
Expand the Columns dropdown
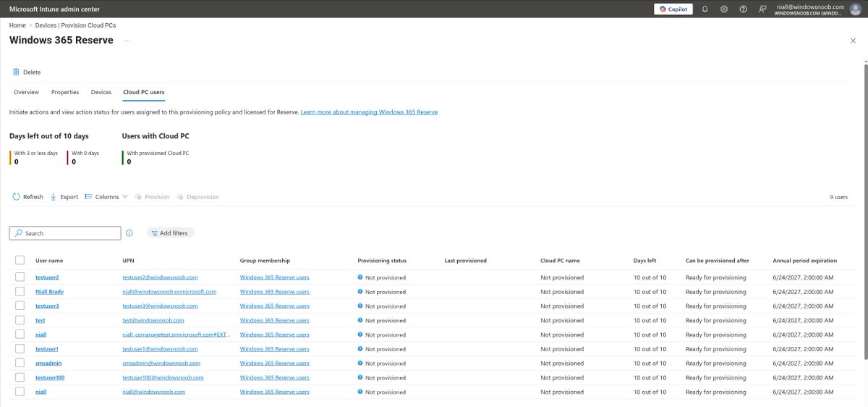point(106,197)
